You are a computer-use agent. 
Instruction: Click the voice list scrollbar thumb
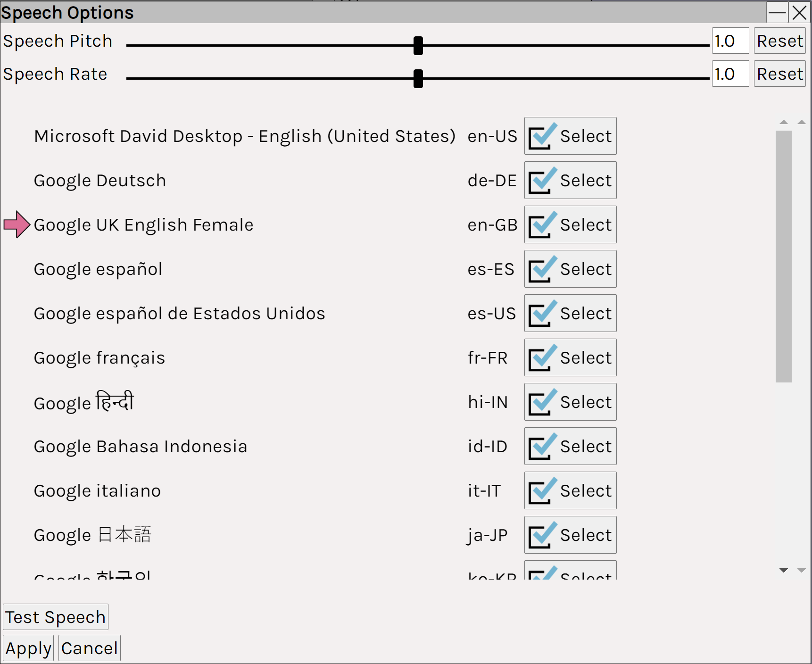[x=783, y=257]
